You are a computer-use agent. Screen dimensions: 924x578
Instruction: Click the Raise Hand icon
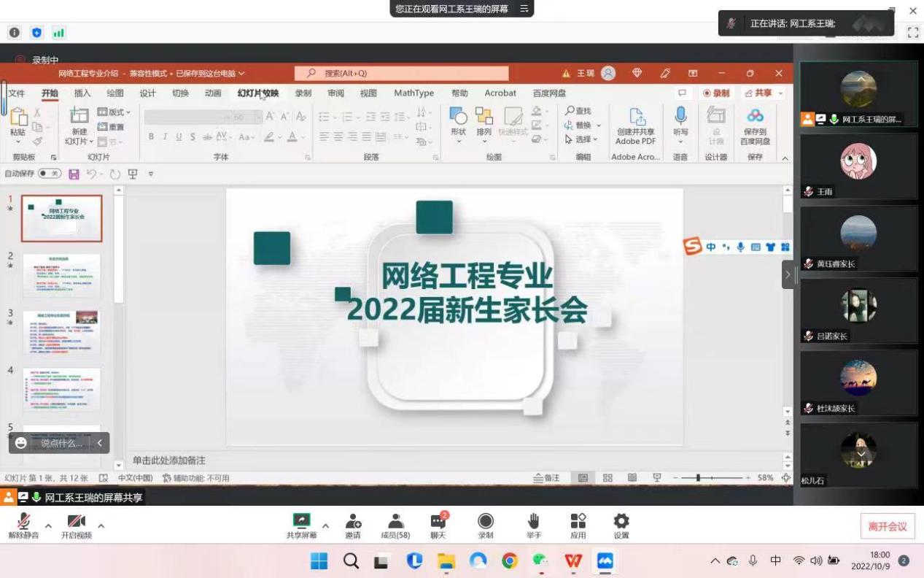click(534, 521)
